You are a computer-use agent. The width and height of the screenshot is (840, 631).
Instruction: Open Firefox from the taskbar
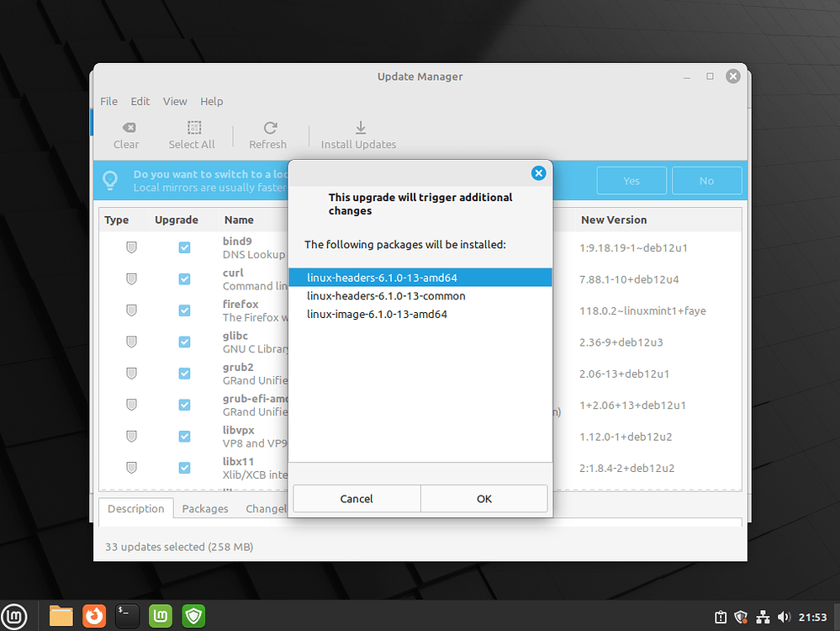(x=94, y=616)
